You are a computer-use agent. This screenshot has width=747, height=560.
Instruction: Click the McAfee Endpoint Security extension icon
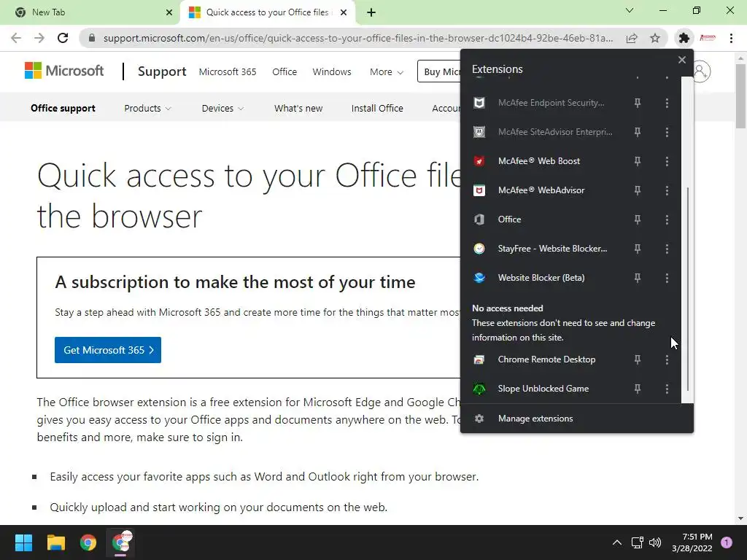pos(479,103)
